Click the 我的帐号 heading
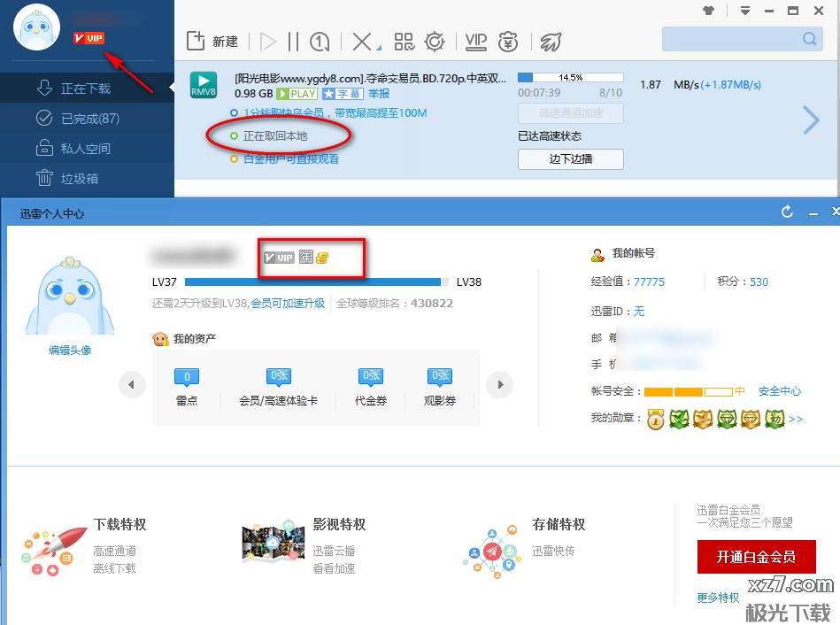The width and height of the screenshot is (840, 625). tap(633, 253)
